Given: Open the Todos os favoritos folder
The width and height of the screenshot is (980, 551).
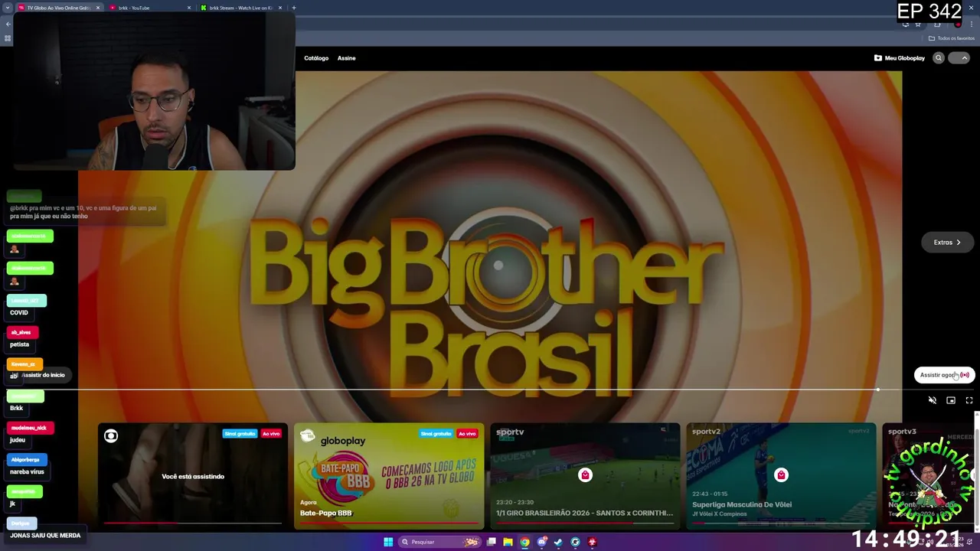Looking at the screenshot, I should [x=952, y=38].
